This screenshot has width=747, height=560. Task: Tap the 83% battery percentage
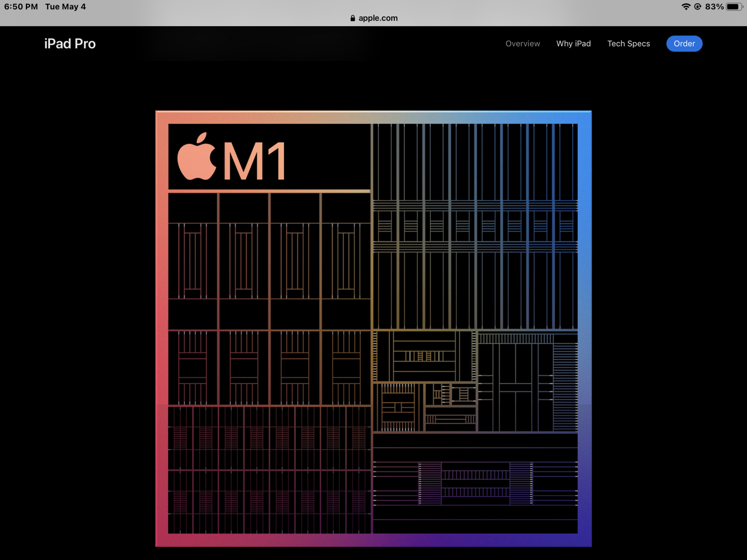[x=714, y=7]
